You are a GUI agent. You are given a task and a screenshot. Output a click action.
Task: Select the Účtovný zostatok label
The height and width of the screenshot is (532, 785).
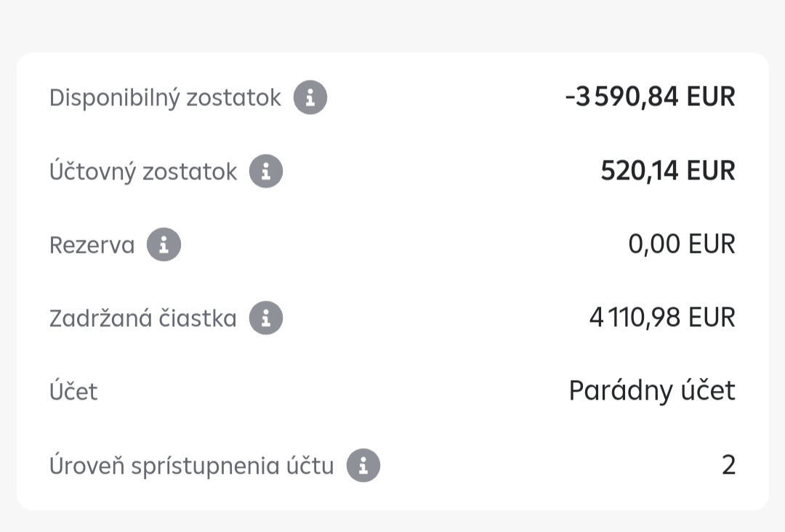[143, 172]
